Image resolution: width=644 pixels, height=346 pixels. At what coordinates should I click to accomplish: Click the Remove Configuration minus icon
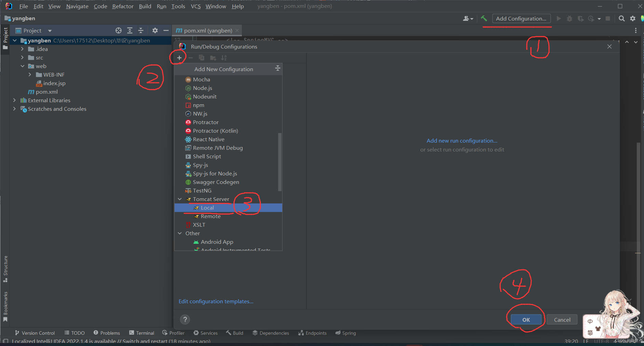191,58
